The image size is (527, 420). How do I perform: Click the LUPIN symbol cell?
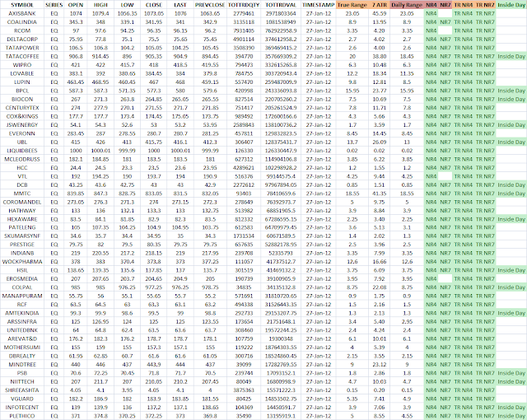click(x=22, y=82)
